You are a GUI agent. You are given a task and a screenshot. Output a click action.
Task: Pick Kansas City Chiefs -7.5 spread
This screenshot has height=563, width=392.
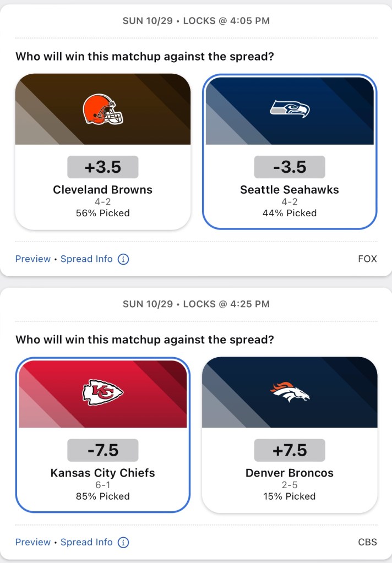pyautogui.click(x=103, y=450)
